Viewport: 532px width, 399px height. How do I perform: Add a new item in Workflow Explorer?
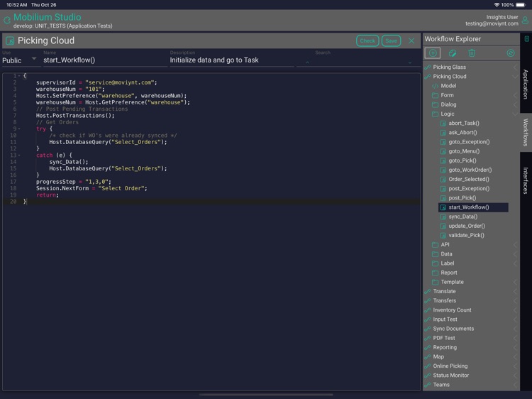pos(433,53)
